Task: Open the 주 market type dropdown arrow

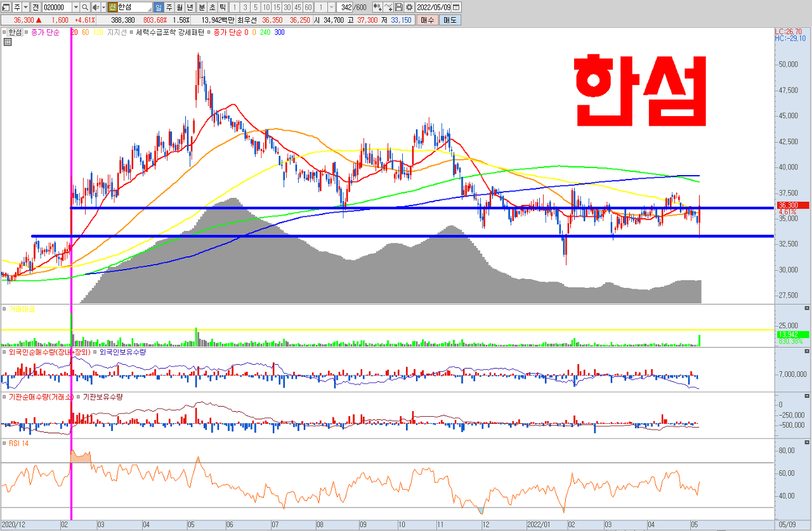Action: click(26, 7)
